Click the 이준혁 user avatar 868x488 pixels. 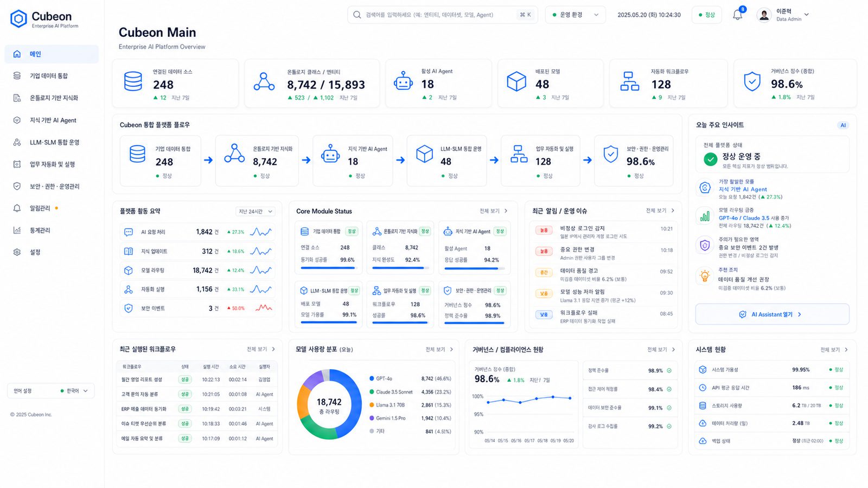(764, 15)
